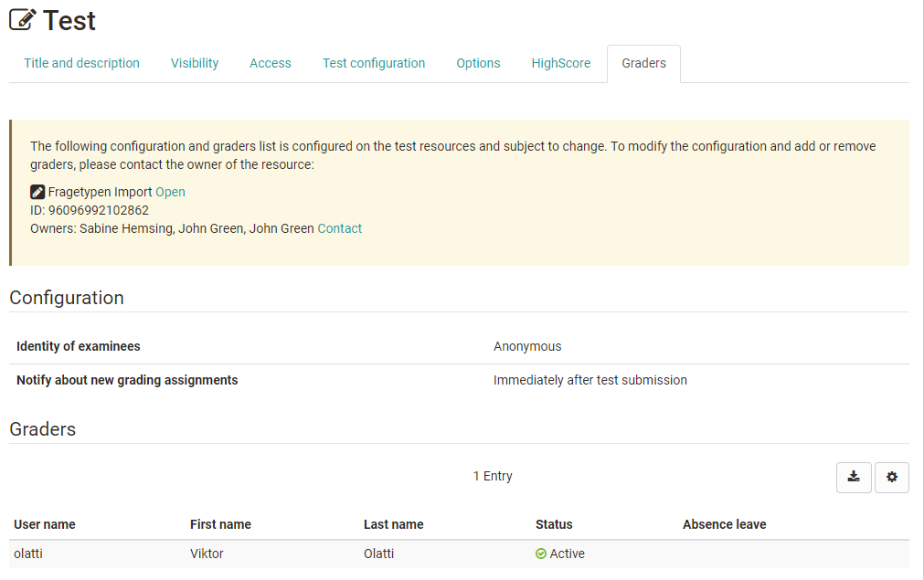The width and height of the screenshot is (924, 580).
Task: Select the Graders tab
Action: point(643,63)
